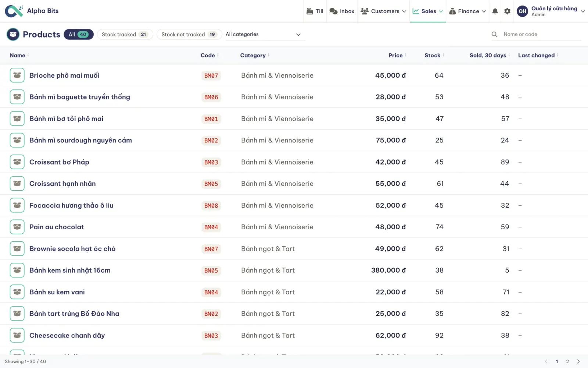Sort by Sold, 30 days column

pyautogui.click(x=490, y=55)
